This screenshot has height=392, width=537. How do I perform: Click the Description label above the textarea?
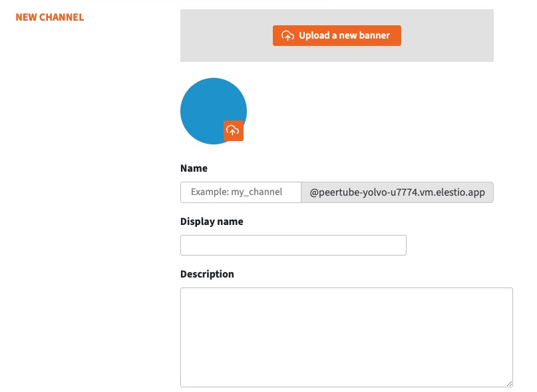(x=206, y=274)
